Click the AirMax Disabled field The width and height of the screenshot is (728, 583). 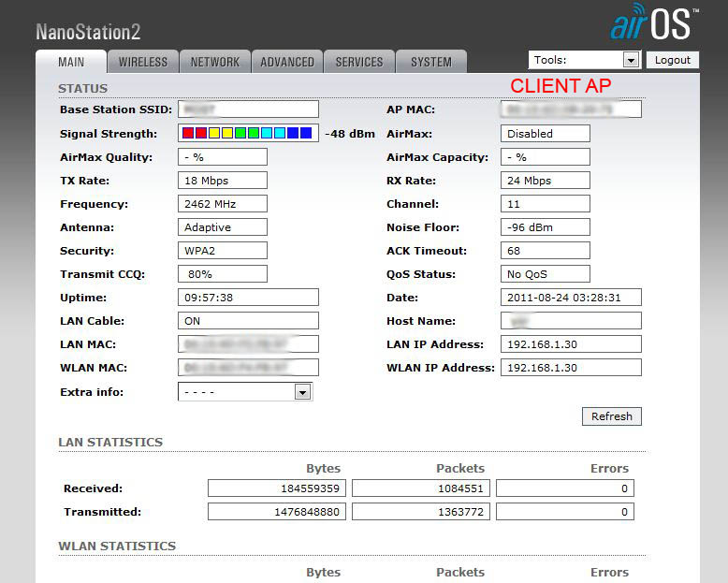coord(546,133)
